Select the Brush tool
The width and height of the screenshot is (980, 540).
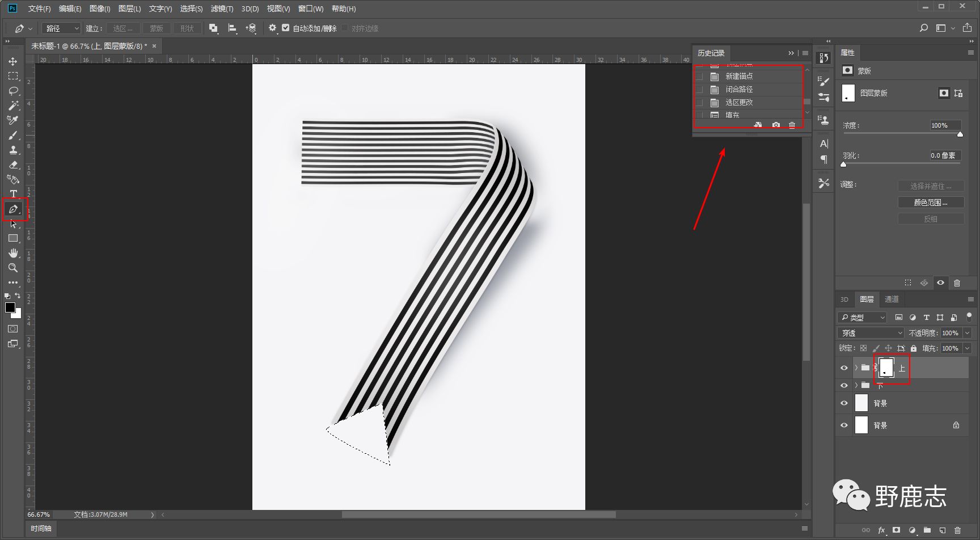13,135
